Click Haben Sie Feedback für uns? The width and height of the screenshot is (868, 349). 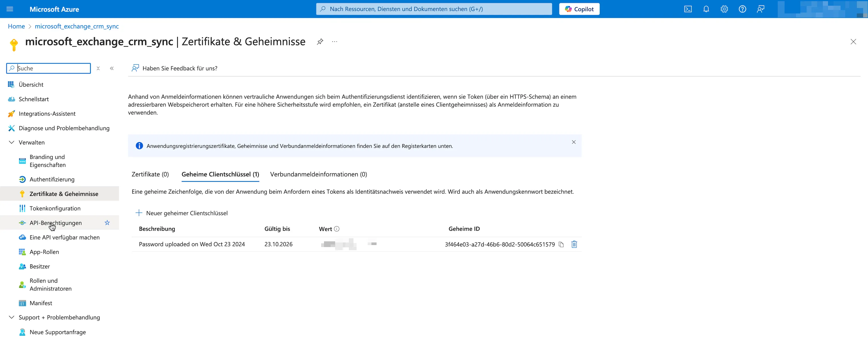[175, 68]
